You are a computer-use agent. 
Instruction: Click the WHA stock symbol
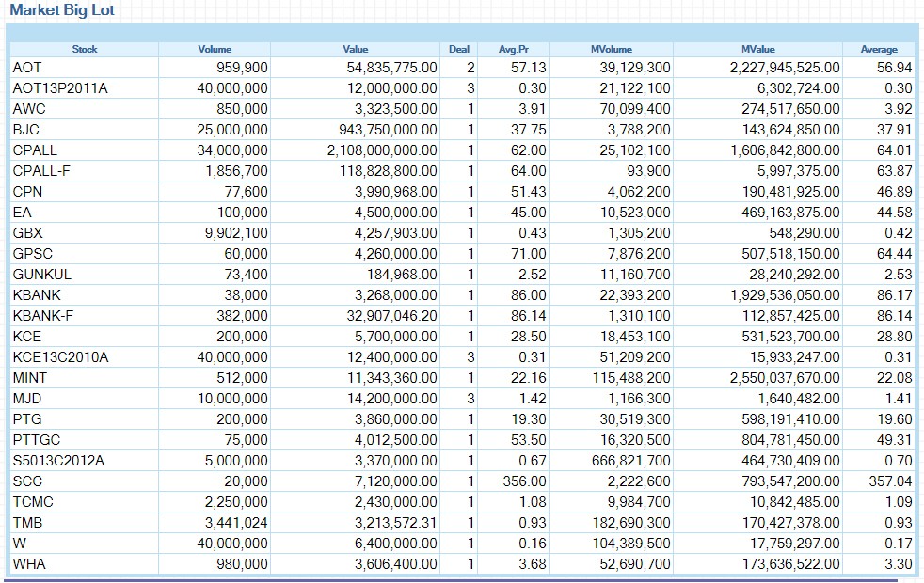[x=29, y=564]
